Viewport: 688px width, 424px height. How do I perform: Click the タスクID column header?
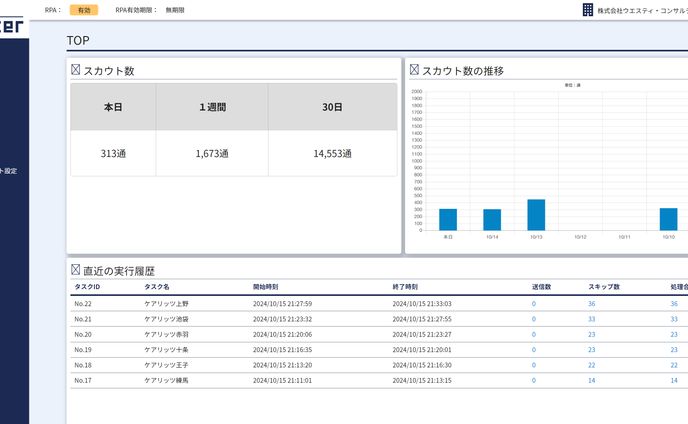click(x=87, y=287)
